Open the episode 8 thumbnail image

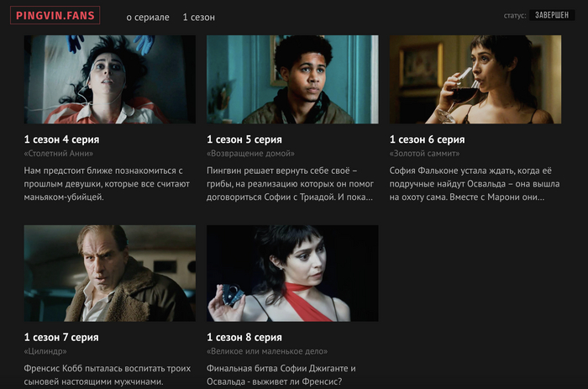(x=292, y=273)
